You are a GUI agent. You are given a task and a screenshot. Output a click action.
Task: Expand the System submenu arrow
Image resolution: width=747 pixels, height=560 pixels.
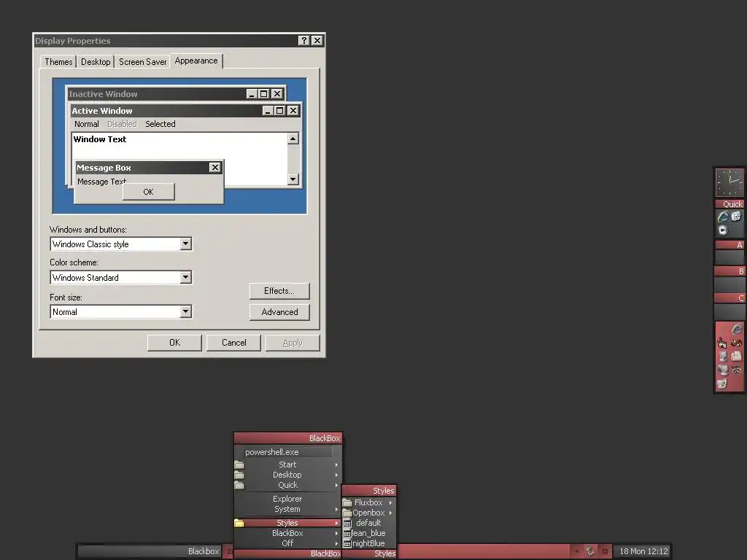point(336,509)
